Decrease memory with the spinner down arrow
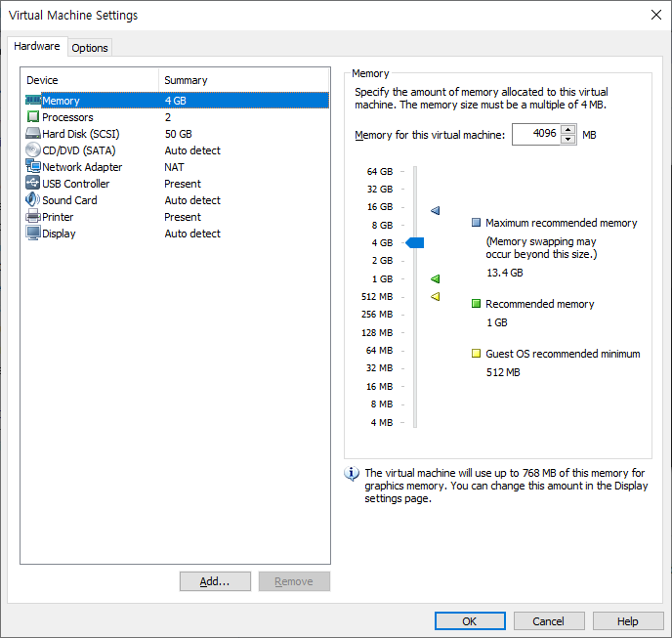 567,140
